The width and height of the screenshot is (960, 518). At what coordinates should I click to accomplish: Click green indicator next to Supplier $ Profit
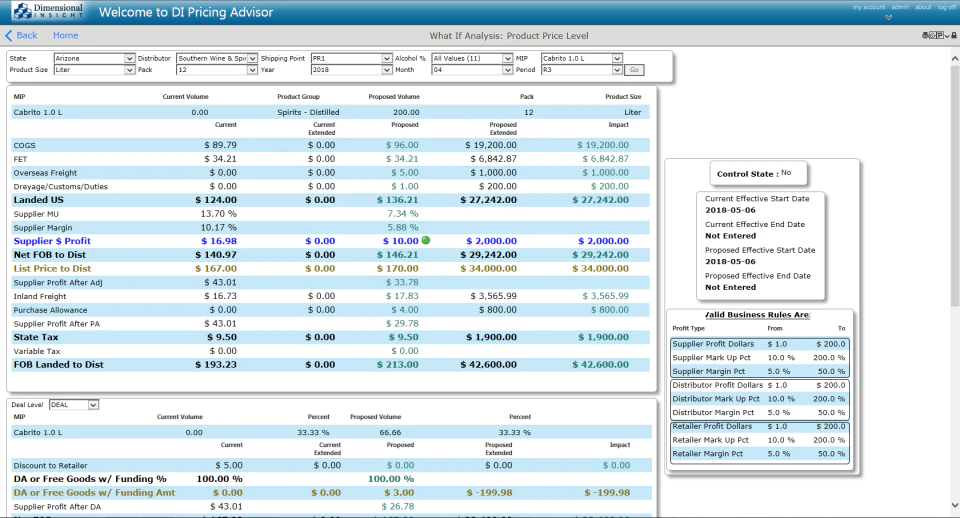coord(426,241)
